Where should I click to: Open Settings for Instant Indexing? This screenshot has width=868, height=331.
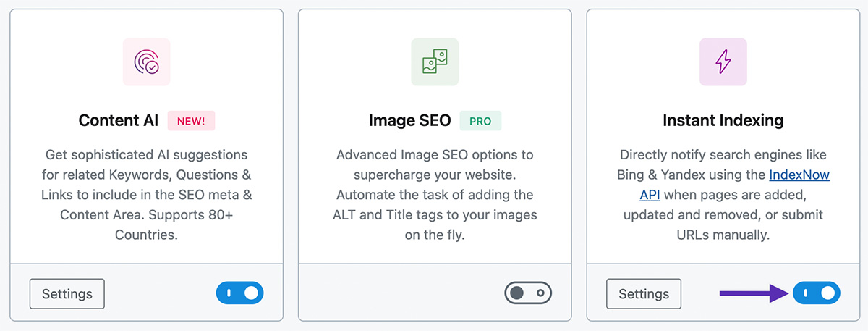click(x=644, y=293)
